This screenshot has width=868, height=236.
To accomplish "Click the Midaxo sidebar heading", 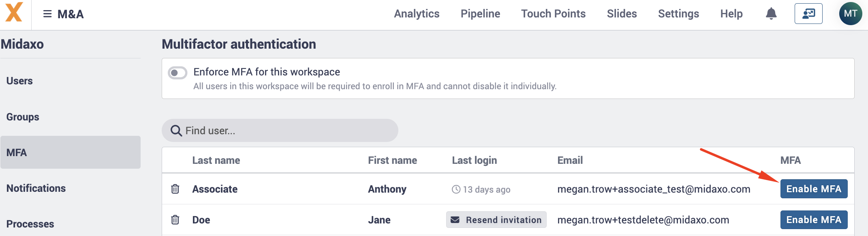I will tap(22, 44).
